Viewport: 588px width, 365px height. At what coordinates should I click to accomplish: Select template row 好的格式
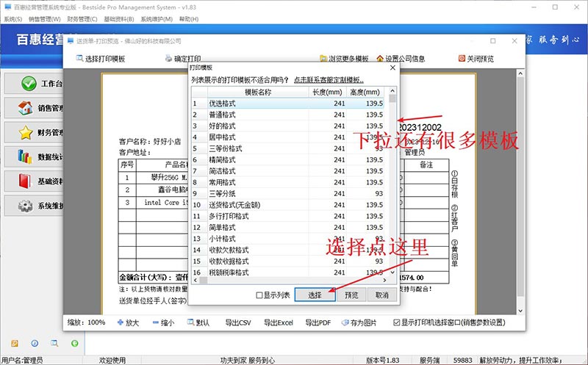tap(289, 126)
